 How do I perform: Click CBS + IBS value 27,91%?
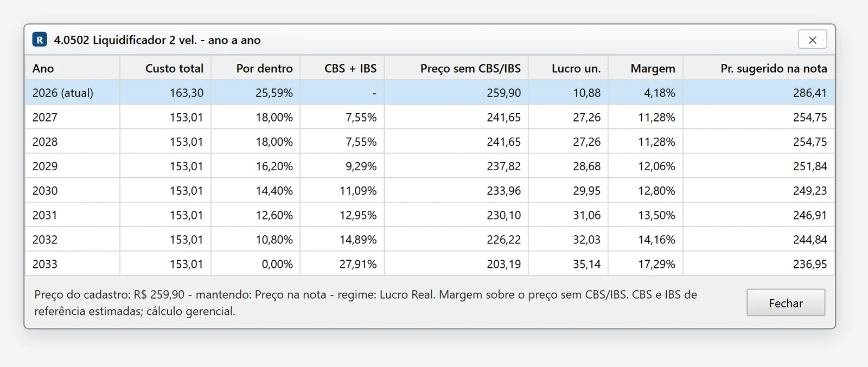pyautogui.click(x=358, y=263)
